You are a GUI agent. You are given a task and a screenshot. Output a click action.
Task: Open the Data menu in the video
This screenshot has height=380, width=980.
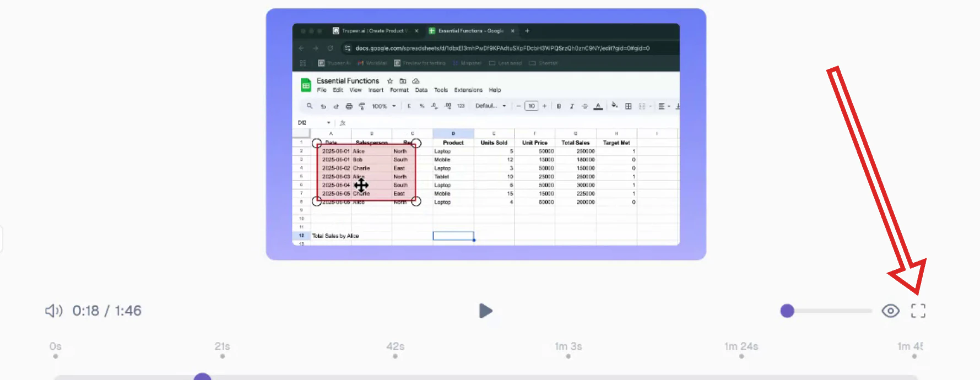pos(421,90)
